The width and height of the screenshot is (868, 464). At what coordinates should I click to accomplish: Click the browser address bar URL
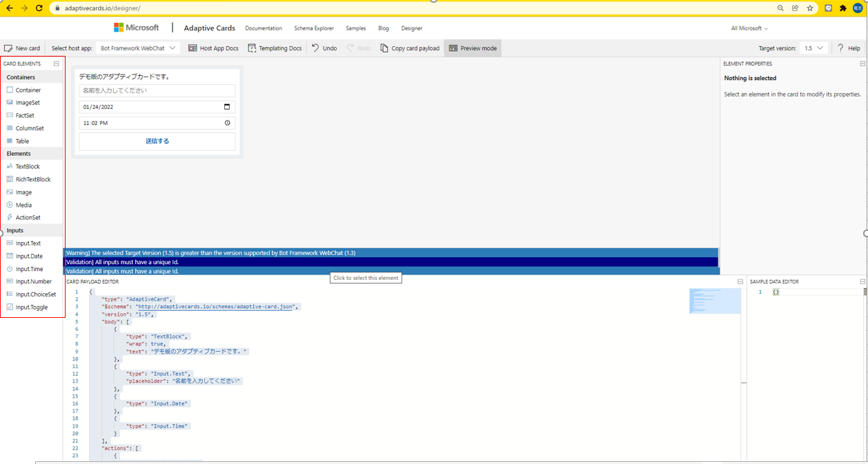click(x=103, y=8)
